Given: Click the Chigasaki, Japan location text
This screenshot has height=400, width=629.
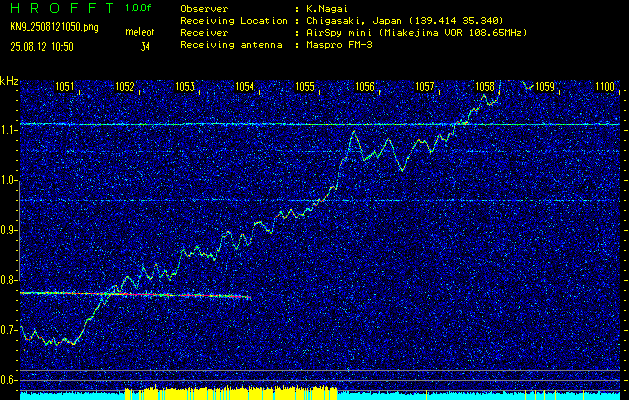Looking at the screenshot, I should click(405, 21).
